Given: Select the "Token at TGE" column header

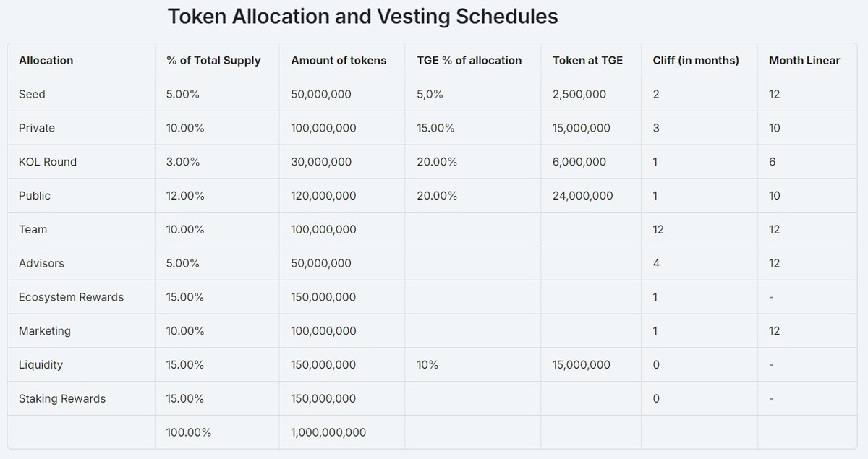Looking at the screenshot, I should [587, 61].
